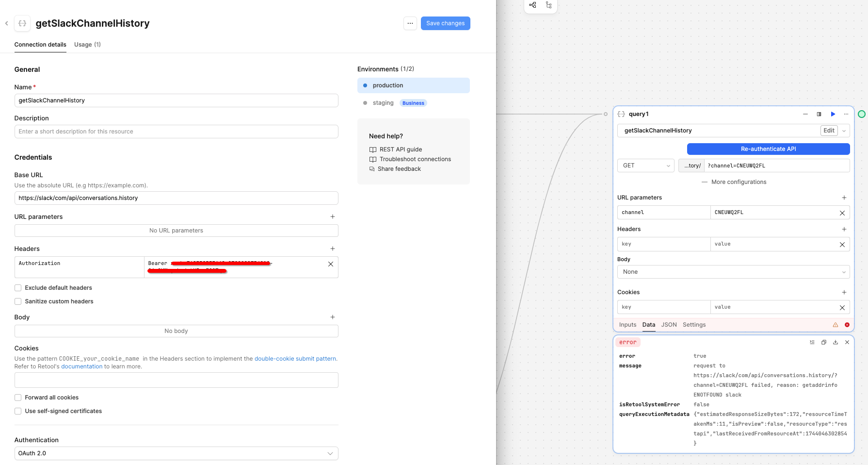Switch to the Usage (1) tab
The image size is (868, 465).
click(87, 45)
